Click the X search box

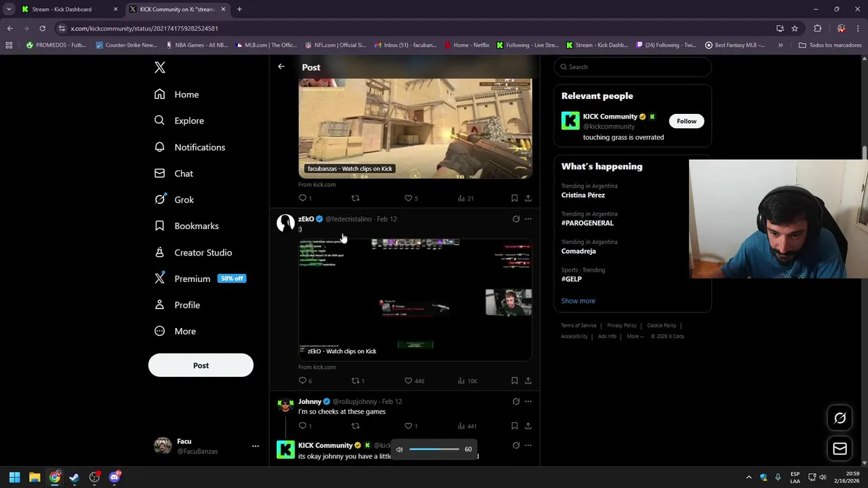click(633, 66)
